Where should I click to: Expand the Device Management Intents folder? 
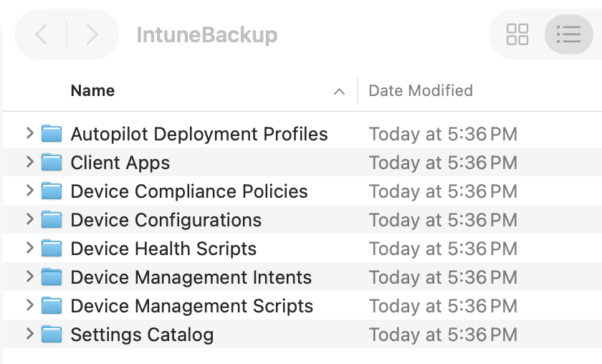pyautogui.click(x=29, y=277)
